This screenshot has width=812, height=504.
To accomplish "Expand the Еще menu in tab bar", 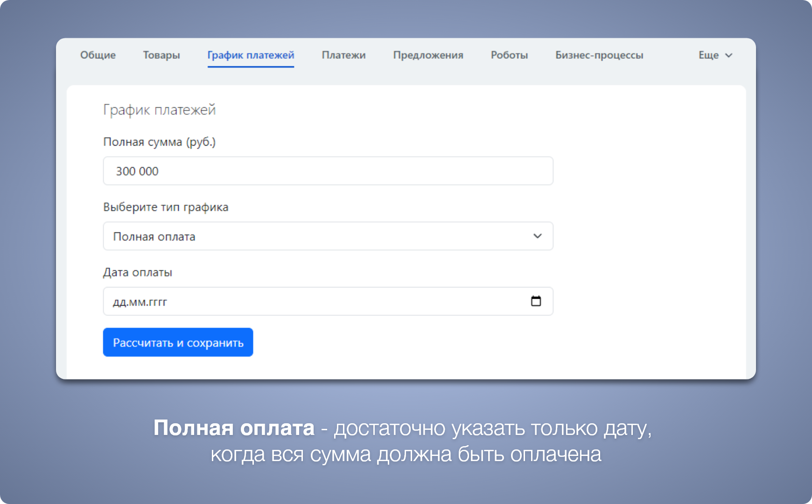I will [708, 55].
